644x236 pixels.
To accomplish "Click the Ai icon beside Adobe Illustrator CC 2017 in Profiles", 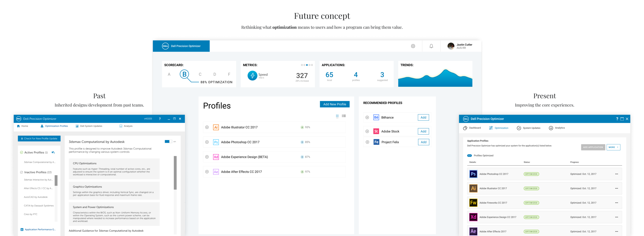I will 216,127.
